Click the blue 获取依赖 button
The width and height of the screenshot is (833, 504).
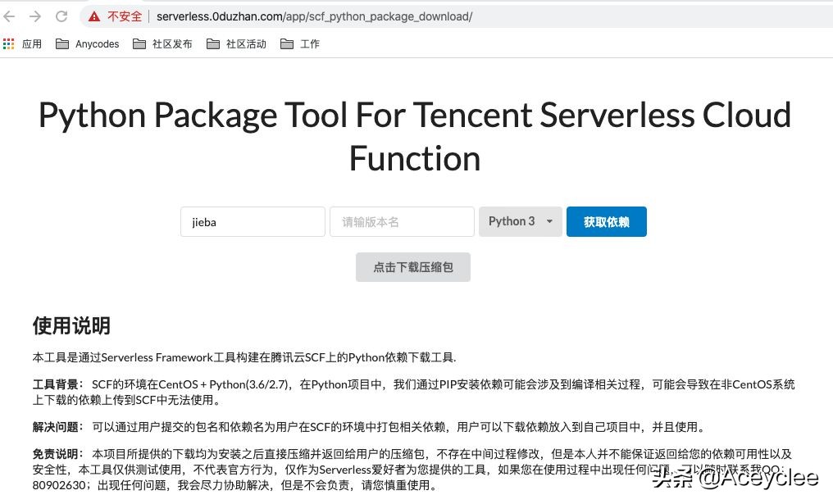coord(607,221)
